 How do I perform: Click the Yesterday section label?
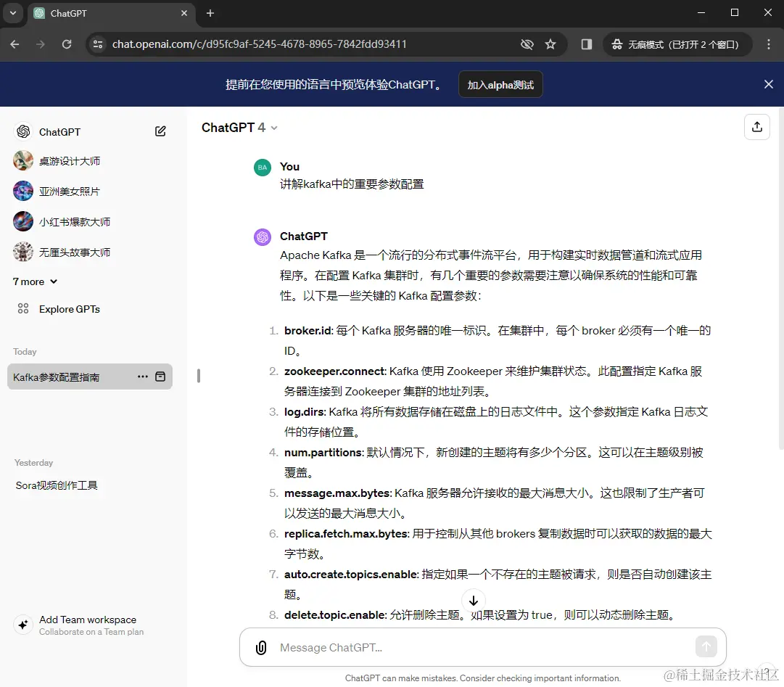(33, 463)
